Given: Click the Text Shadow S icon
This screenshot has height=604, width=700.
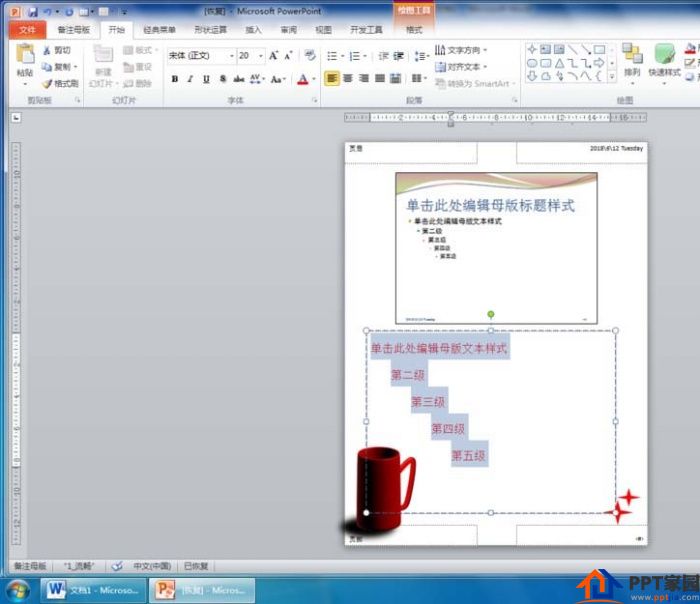Looking at the screenshot, I should (x=222, y=79).
